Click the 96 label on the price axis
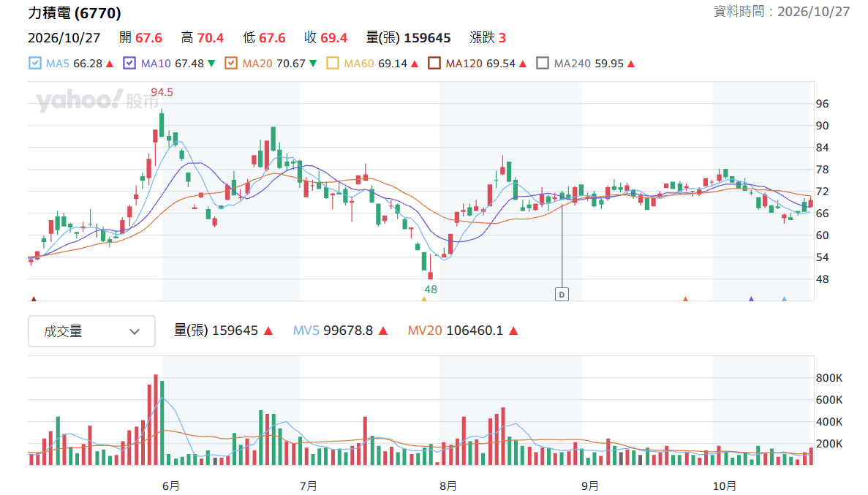This screenshot has height=495, width=868. (x=823, y=104)
